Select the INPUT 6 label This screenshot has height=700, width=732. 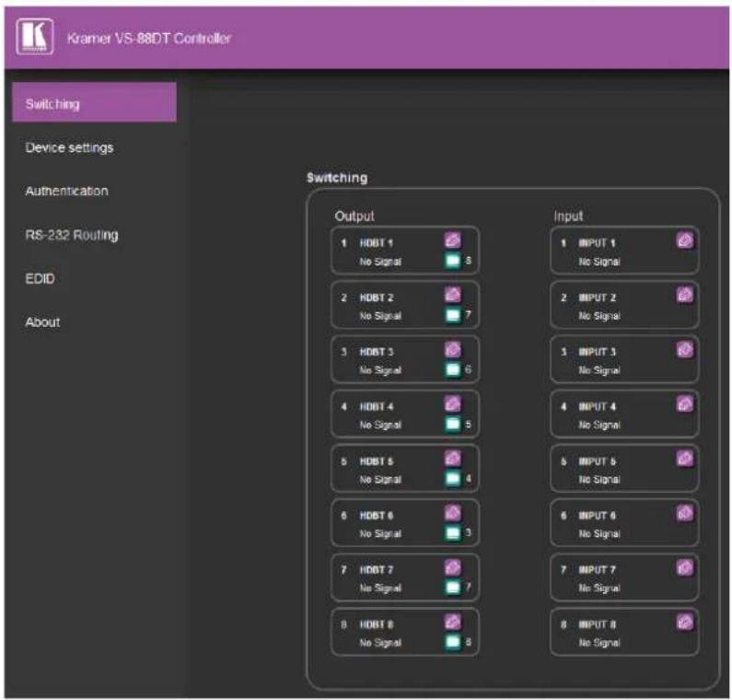(597, 516)
